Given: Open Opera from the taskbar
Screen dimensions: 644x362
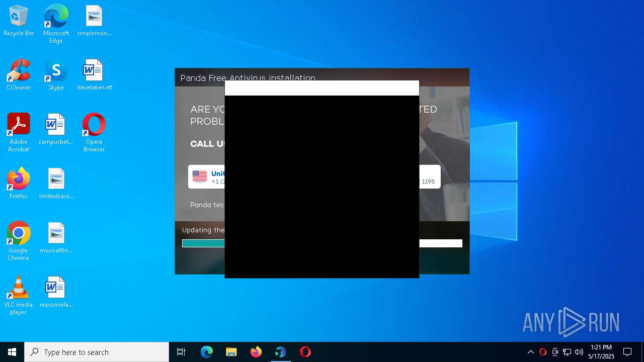Looking at the screenshot, I should (305, 352).
